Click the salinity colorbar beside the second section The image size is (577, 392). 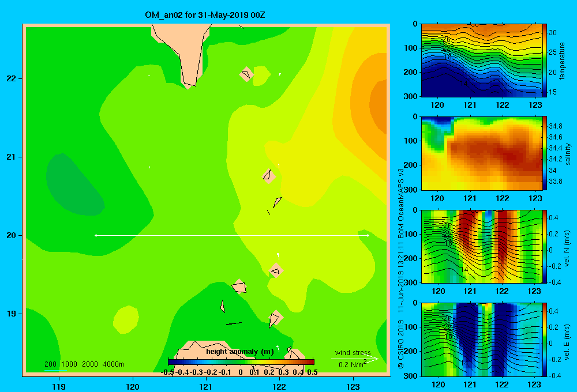(545, 153)
